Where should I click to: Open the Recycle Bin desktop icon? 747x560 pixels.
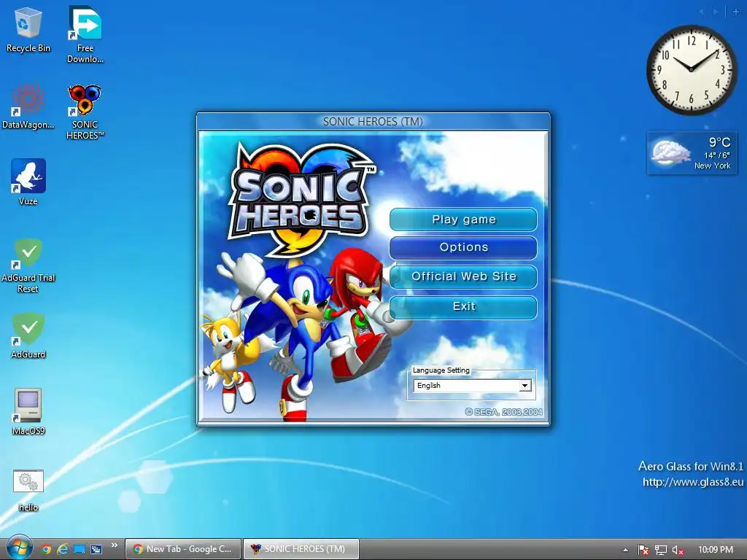28,29
